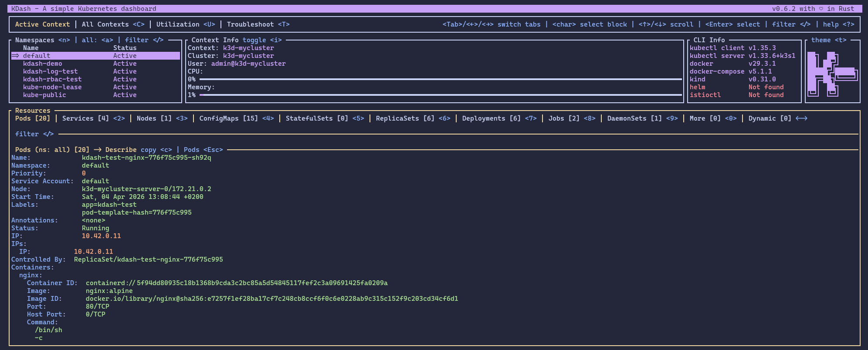This screenshot has height=350, width=868.
Task: Click the Host Port 0/TCP value
Action: [95, 314]
